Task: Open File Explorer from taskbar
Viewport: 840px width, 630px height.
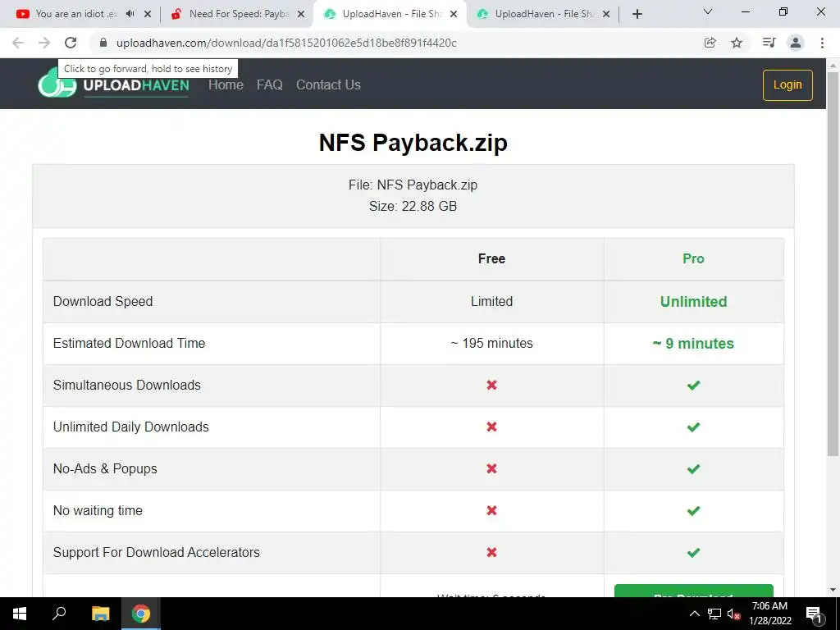Action: coord(100,614)
